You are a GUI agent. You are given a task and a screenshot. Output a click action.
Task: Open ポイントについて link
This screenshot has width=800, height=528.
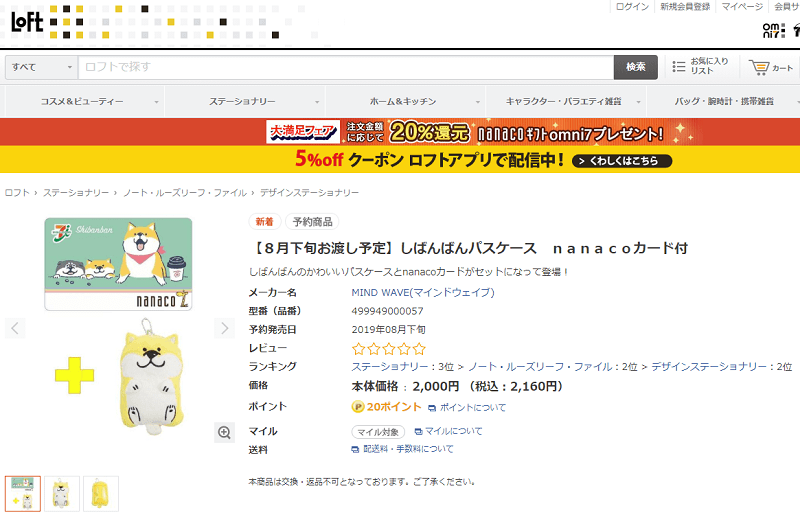click(472, 408)
